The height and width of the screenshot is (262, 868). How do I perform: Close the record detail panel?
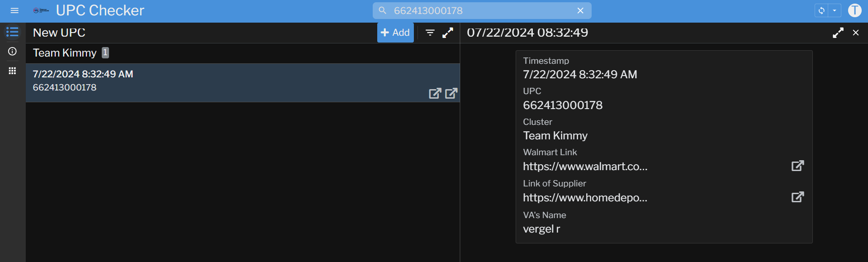tap(856, 33)
